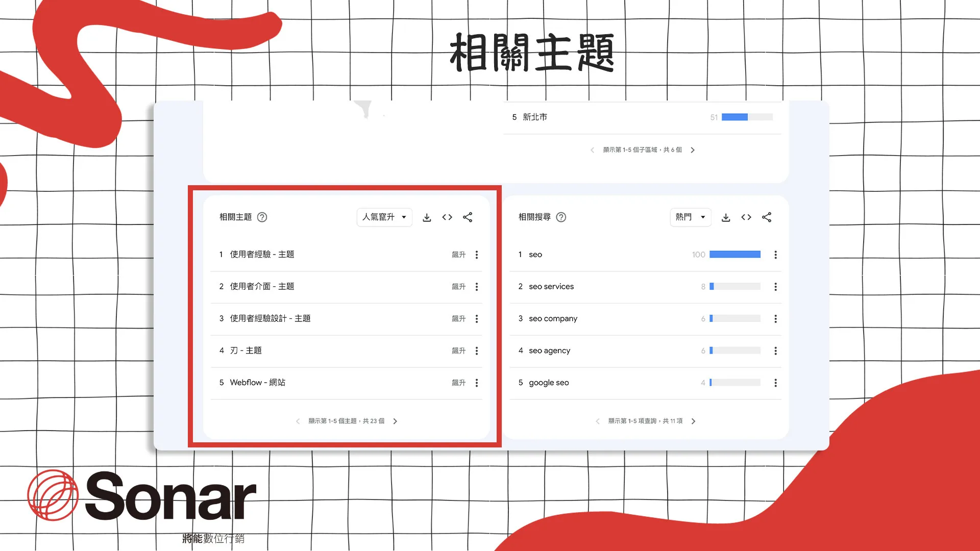The width and height of the screenshot is (980, 551).
Task: Open more options for 刃 - 主題
Action: pyautogui.click(x=477, y=351)
